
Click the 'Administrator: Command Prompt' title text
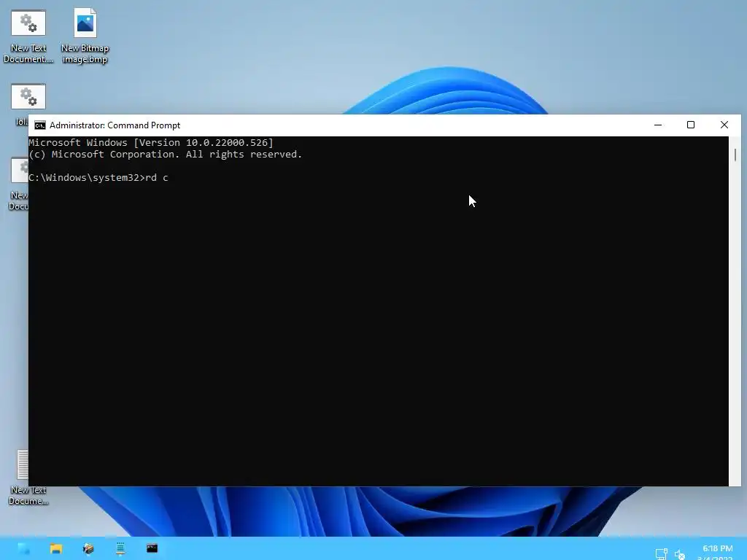(115, 125)
